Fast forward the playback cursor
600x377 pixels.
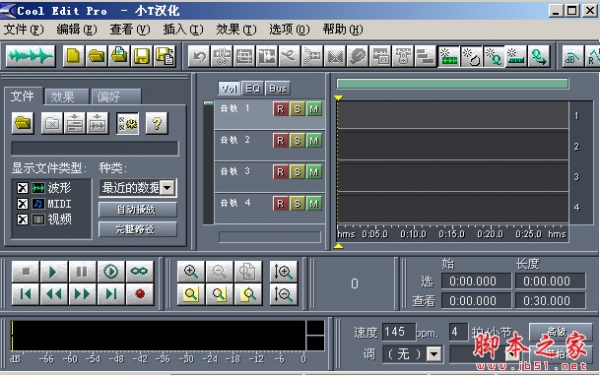tap(82, 294)
